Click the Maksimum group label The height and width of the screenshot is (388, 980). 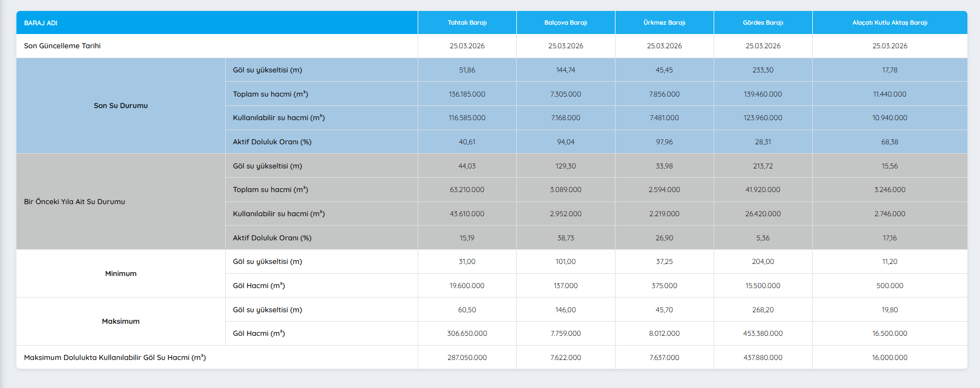click(x=121, y=321)
